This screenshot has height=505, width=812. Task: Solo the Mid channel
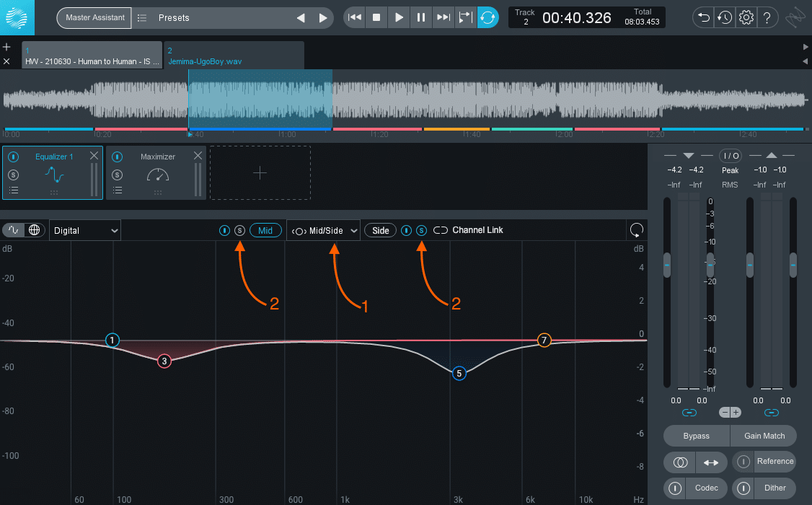click(239, 230)
